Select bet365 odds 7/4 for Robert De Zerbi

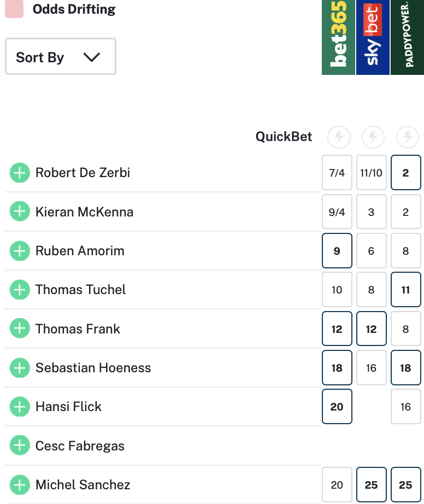coord(337,173)
